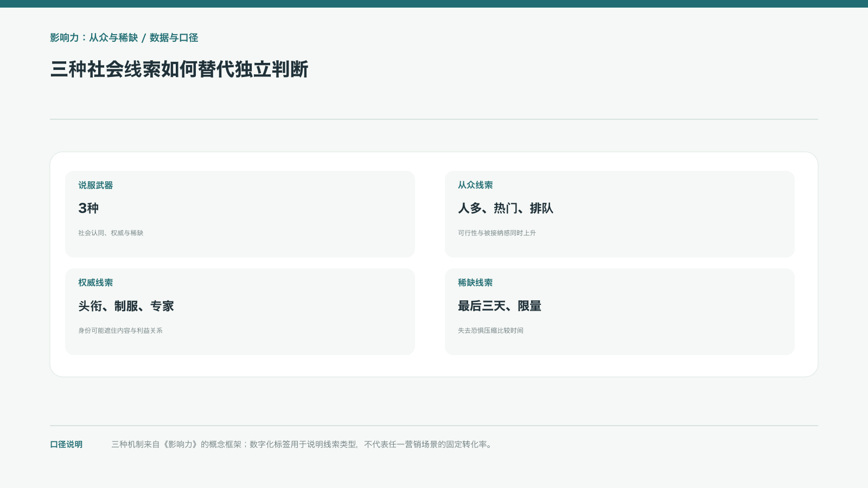Select the text 人多、热门、排队
868x488 pixels.
(506, 208)
